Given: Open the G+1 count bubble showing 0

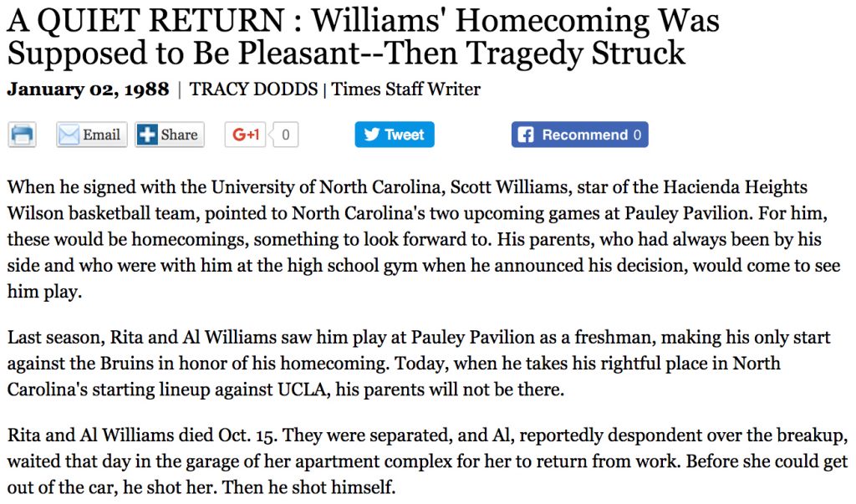Looking at the screenshot, I should (285, 135).
